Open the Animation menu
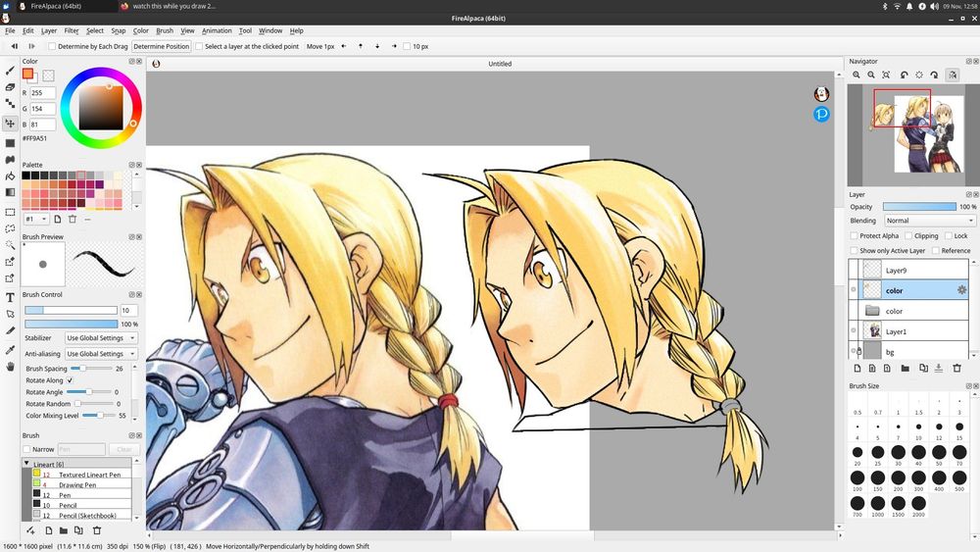The height and width of the screenshot is (552, 980). (217, 30)
